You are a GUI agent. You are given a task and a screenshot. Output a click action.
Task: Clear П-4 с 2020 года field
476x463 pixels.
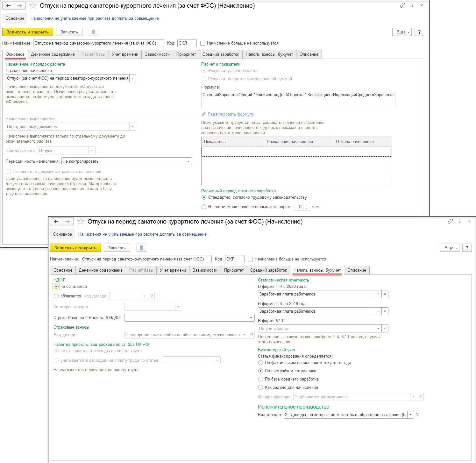click(385, 294)
